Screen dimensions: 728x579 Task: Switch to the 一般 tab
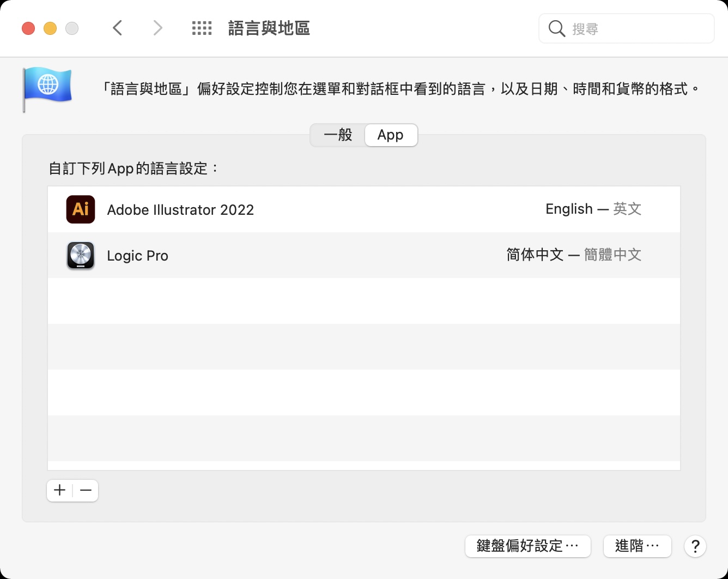338,135
